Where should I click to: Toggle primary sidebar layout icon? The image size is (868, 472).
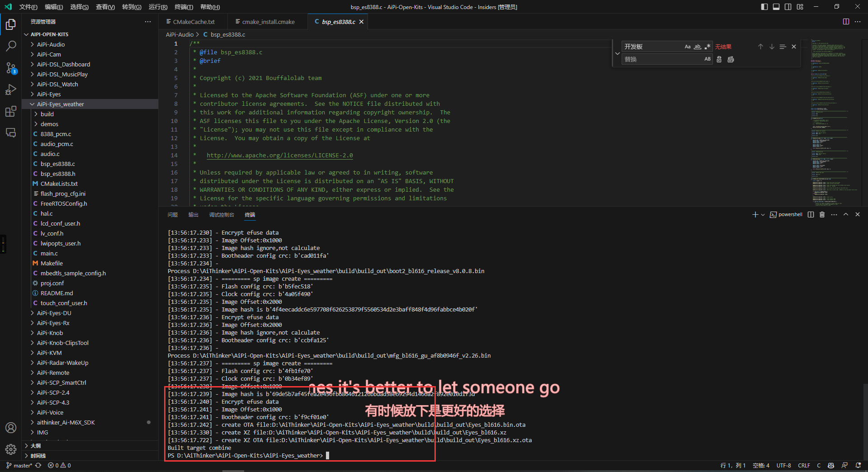[764, 7]
